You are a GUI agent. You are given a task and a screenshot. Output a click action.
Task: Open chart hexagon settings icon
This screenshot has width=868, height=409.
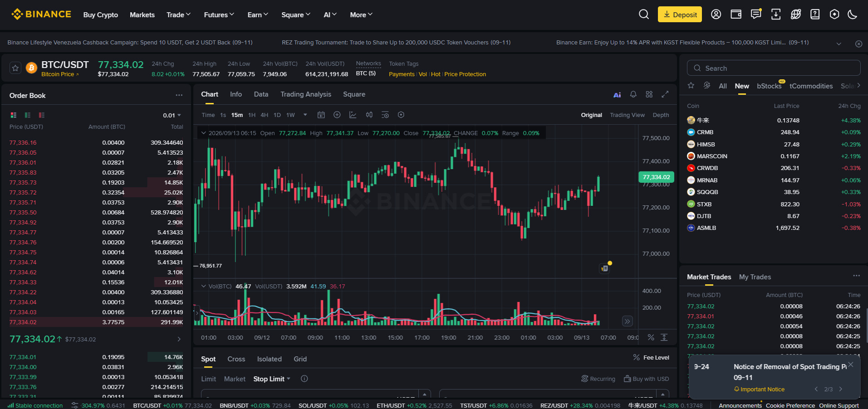401,115
